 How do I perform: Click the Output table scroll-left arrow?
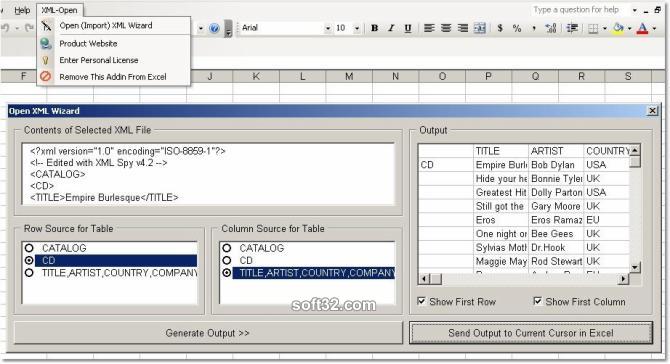424,279
